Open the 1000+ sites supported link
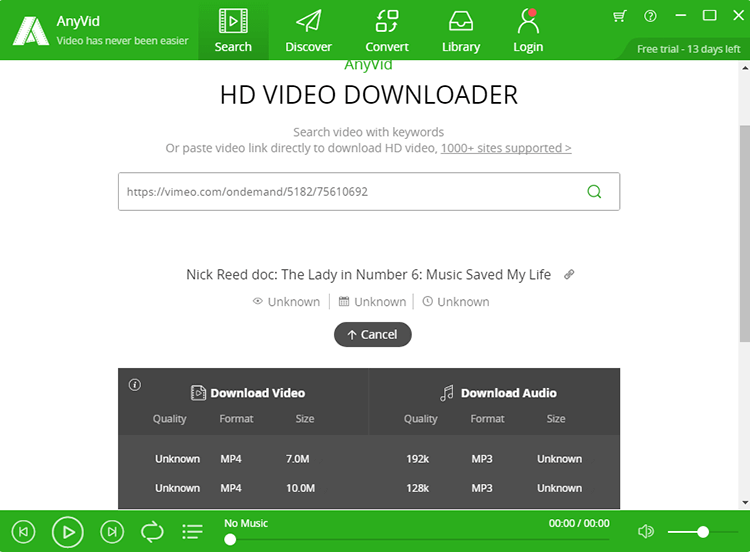Viewport: 750px width, 552px height. click(x=506, y=148)
